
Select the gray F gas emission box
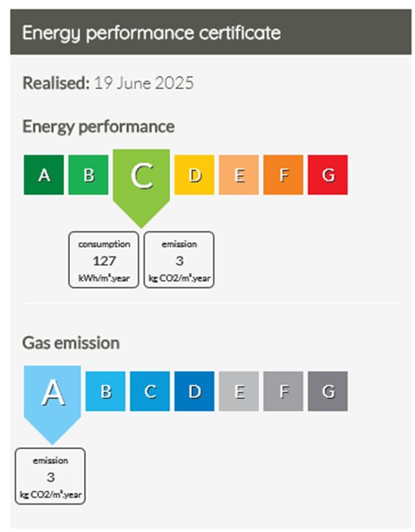point(284,391)
